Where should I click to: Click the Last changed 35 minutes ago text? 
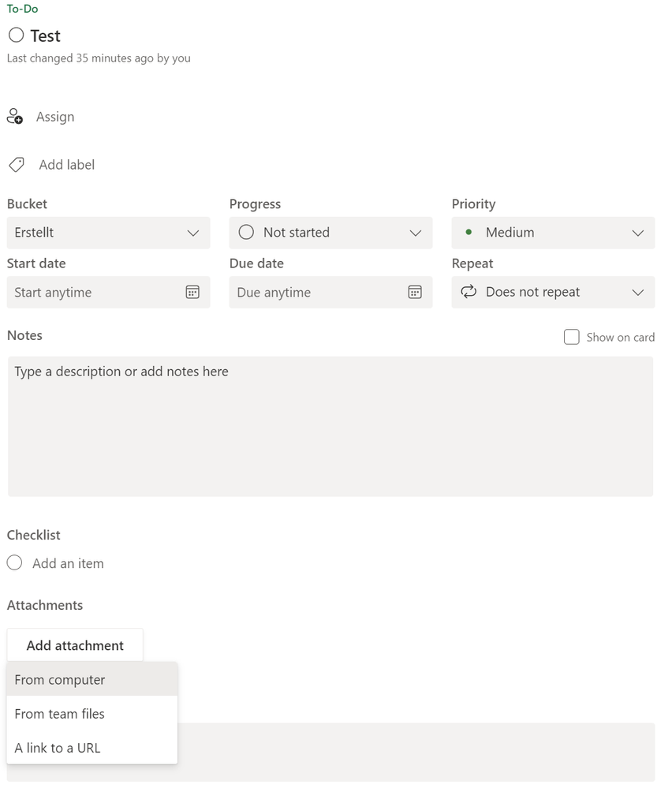(x=99, y=58)
